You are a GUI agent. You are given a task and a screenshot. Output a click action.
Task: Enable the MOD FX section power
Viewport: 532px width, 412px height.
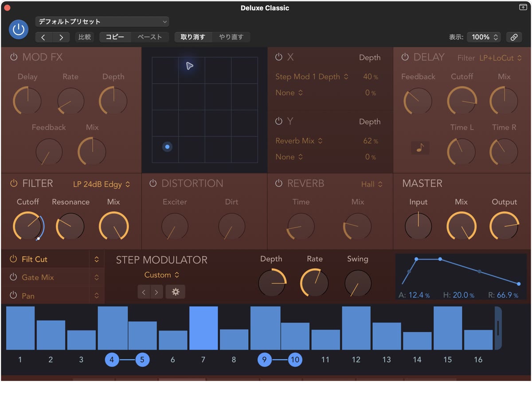[14, 57]
